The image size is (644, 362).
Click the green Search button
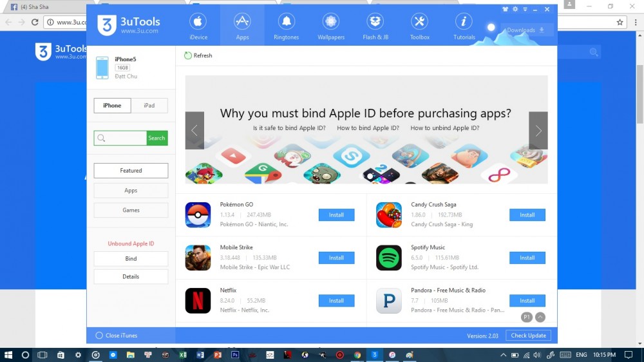157,138
